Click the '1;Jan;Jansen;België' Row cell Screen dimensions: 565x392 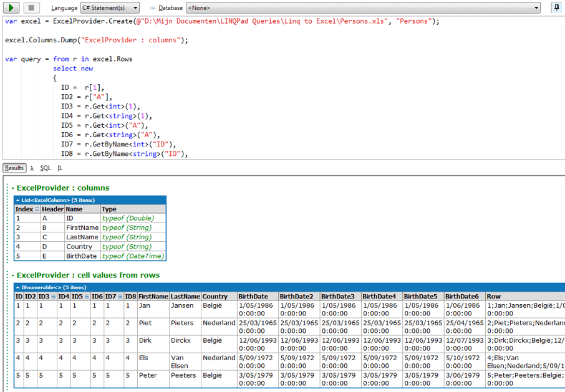[525, 310]
